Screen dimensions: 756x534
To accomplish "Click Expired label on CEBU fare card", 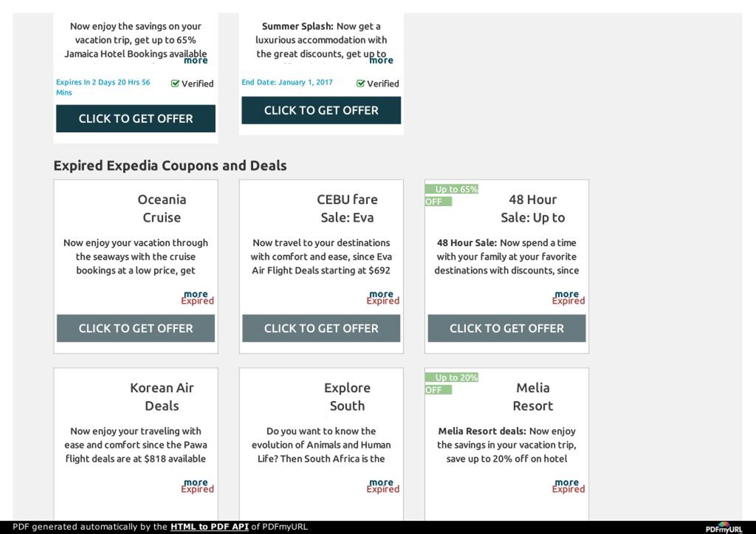I will coord(383,301).
